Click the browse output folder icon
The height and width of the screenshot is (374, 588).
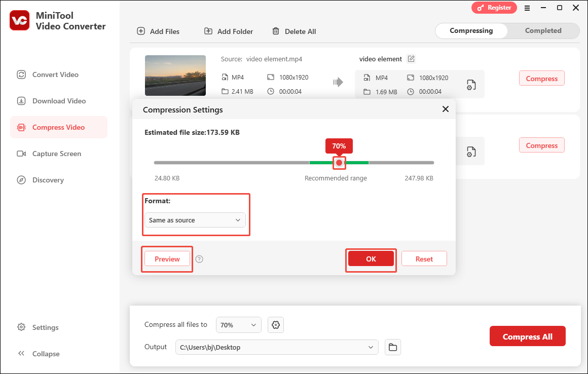(393, 347)
